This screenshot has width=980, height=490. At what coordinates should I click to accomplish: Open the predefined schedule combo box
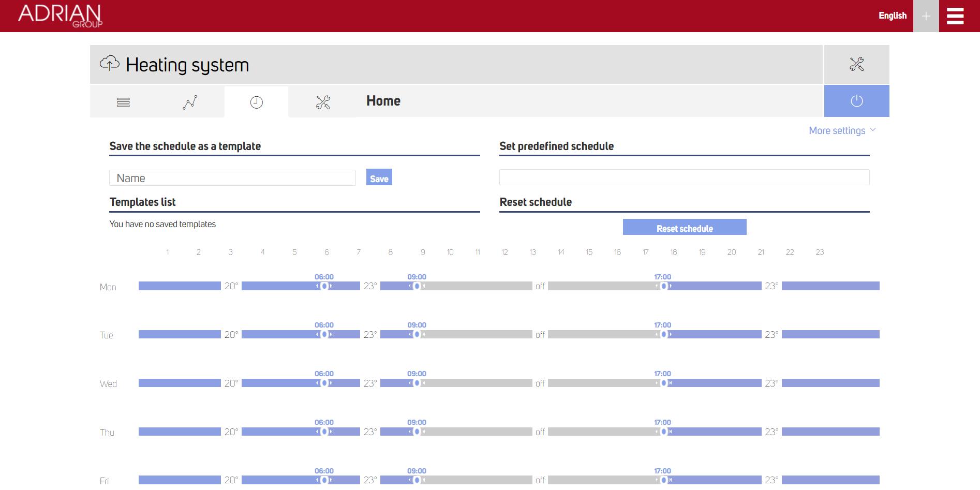684,177
